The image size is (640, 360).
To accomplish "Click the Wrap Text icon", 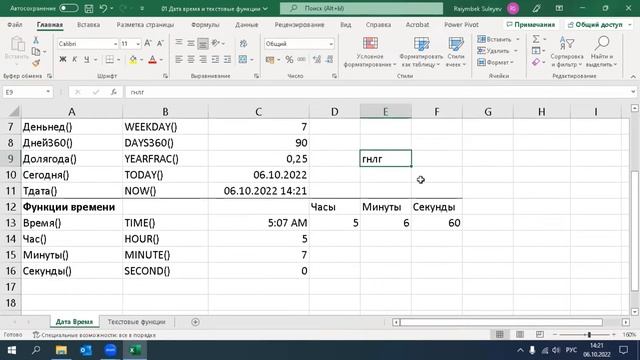I will point(243,43).
